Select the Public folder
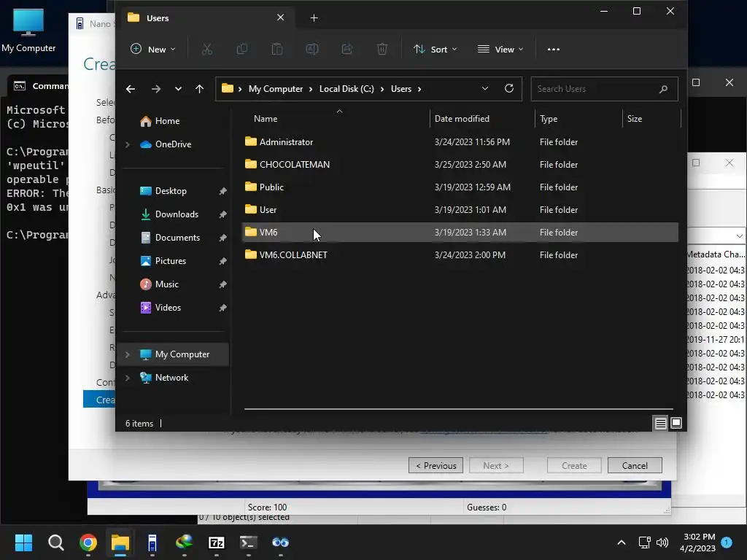The height and width of the screenshot is (560, 747). pos(460,187)
